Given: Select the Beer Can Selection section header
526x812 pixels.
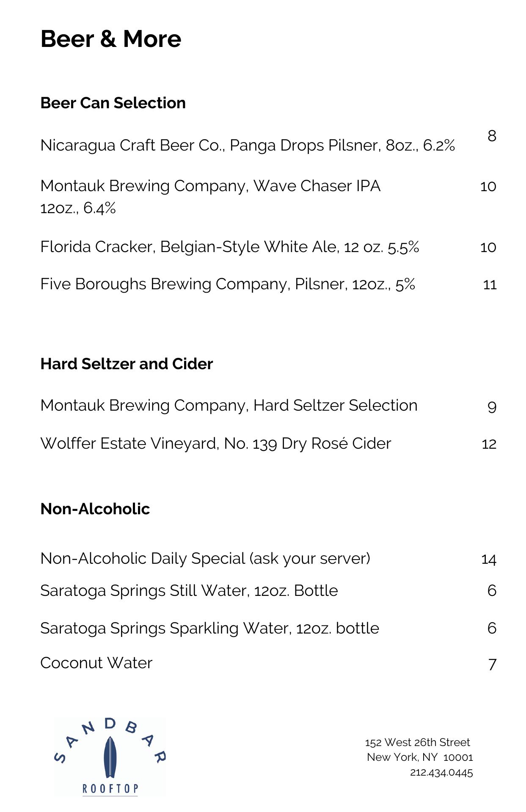Looking at the screenshot, I should click(x=113, y=103).
